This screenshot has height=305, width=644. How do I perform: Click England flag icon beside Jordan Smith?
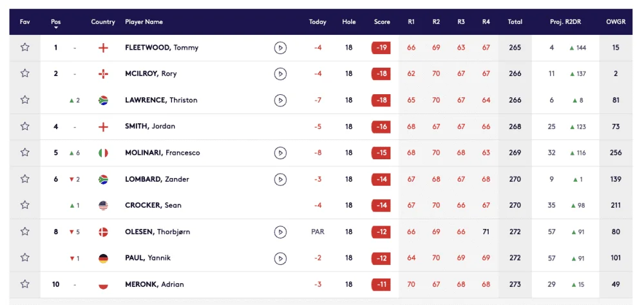(x=103, y=126)
